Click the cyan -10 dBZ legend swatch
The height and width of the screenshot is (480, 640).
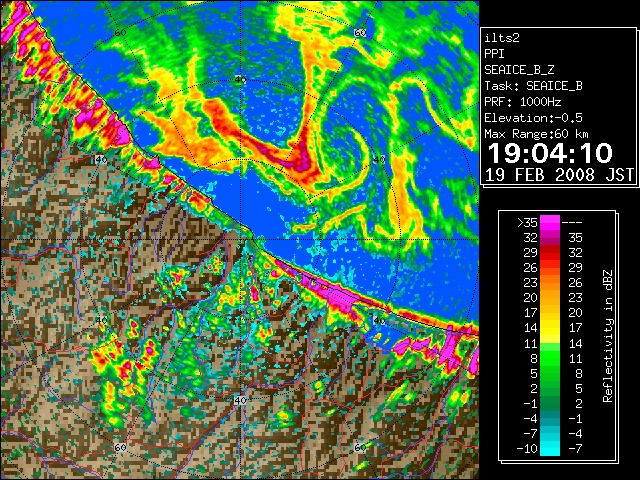[x=550, y=449]
